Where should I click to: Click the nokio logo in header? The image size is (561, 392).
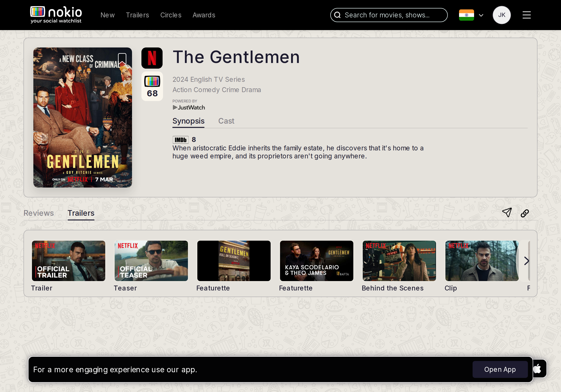(x=56, y=15)
